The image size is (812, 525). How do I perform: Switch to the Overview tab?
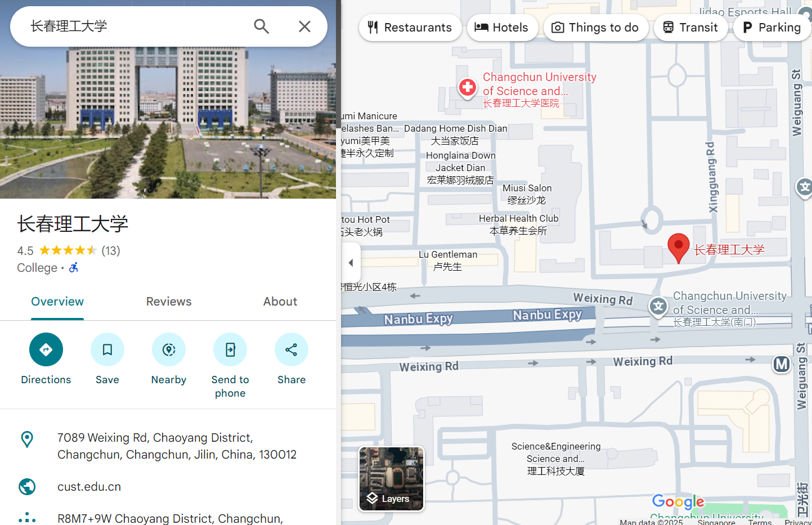point(57,302)
